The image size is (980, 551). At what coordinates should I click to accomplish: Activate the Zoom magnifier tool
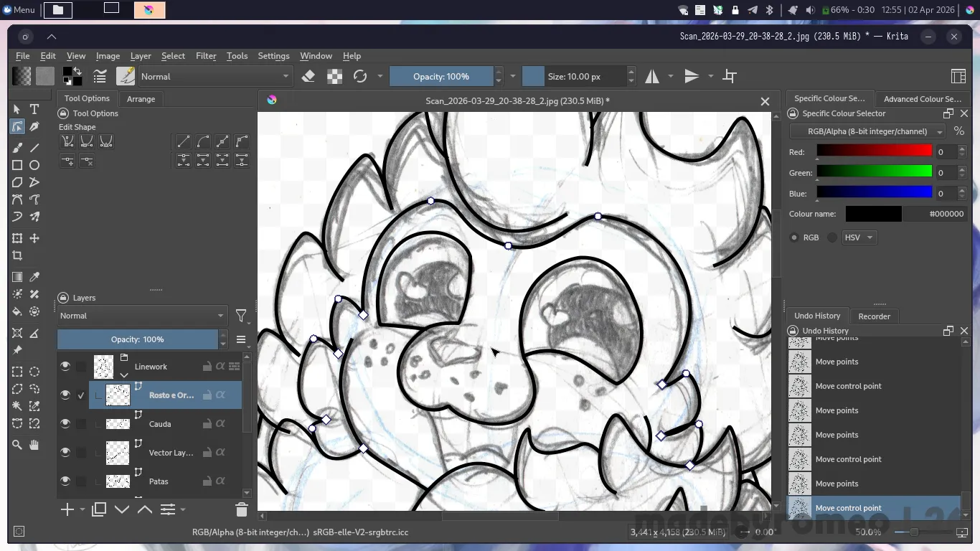click(17, 446)
